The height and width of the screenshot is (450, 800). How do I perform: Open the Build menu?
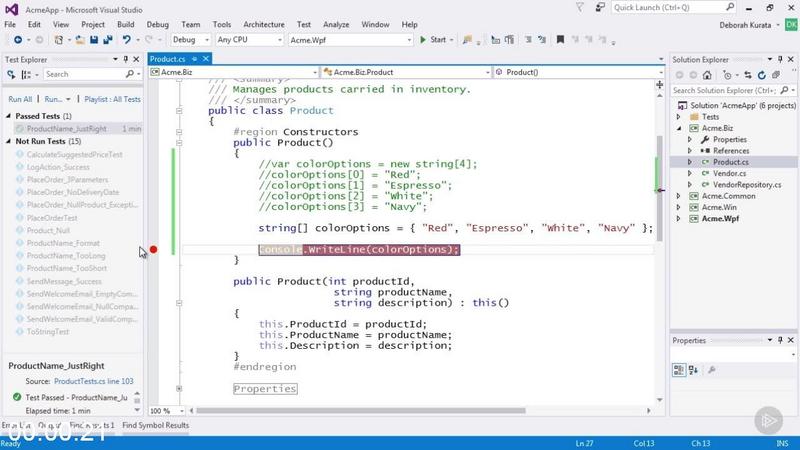[126, 24]
